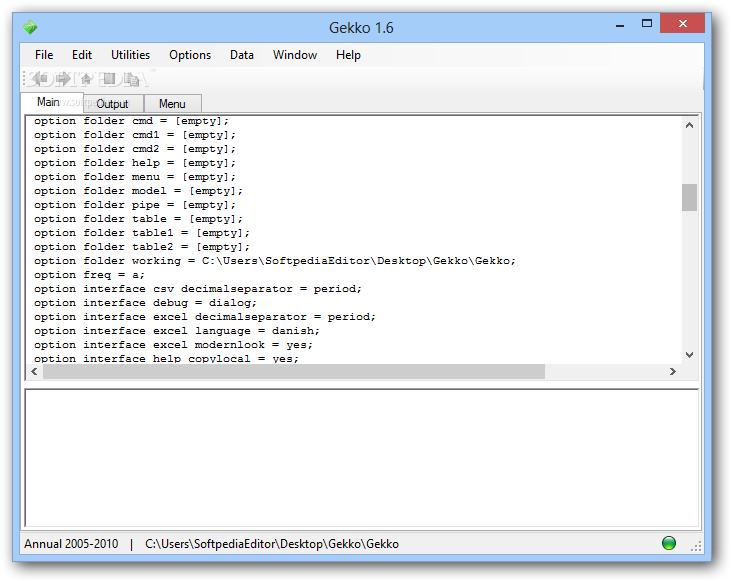
Task: Click the 'interface excel modernlook = yes' line
Action: (173, 345)
